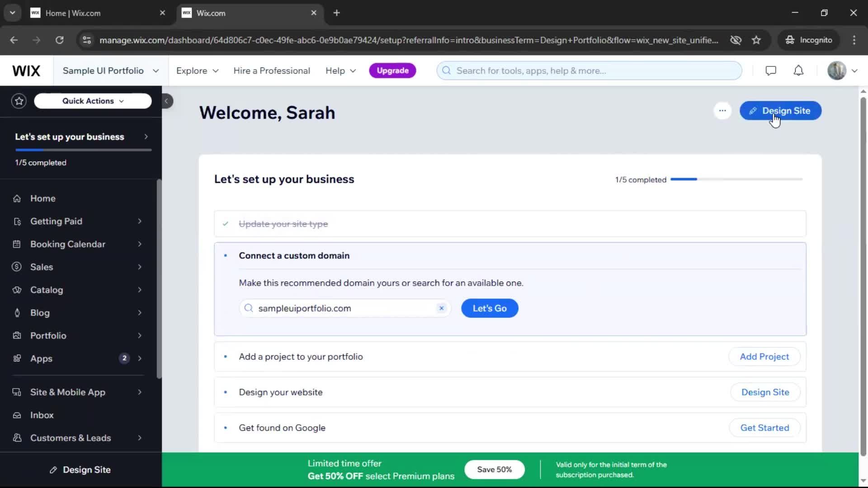Open the favorites star in sidebar
This screenshot has height=488, width=868.
(19, 101)
